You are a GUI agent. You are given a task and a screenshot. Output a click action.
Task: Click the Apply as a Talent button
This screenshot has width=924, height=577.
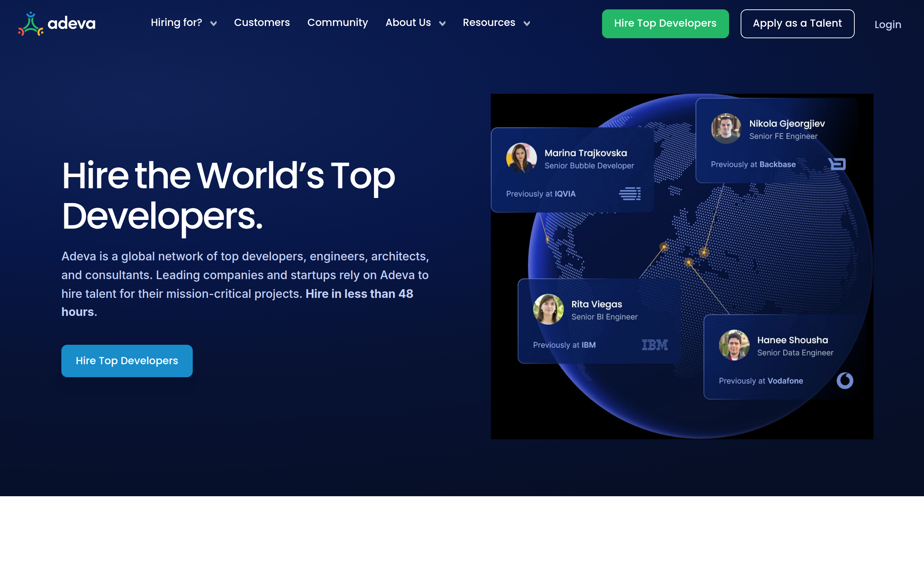pyautogui.click(x=797, y=24)
